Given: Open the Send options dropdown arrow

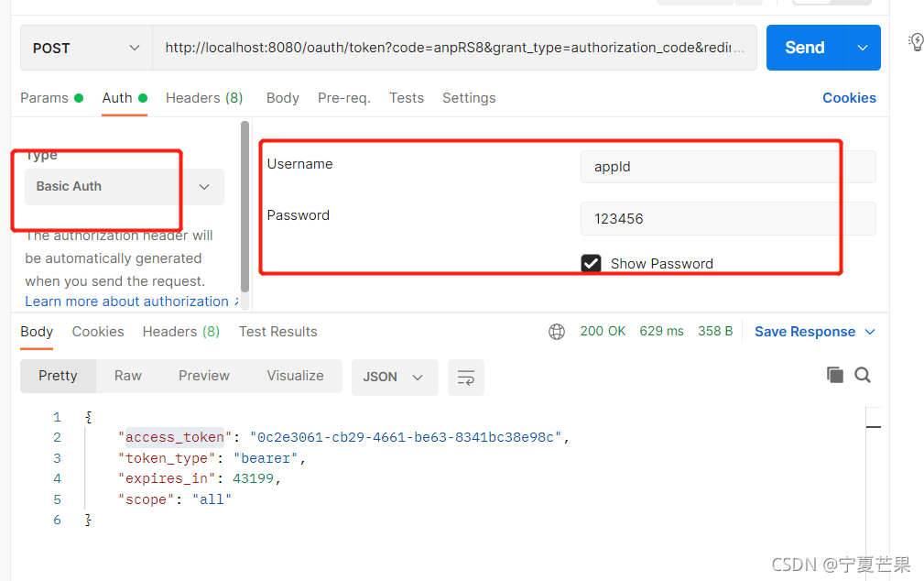Looking at the screenshot, I should coord(862,48).
